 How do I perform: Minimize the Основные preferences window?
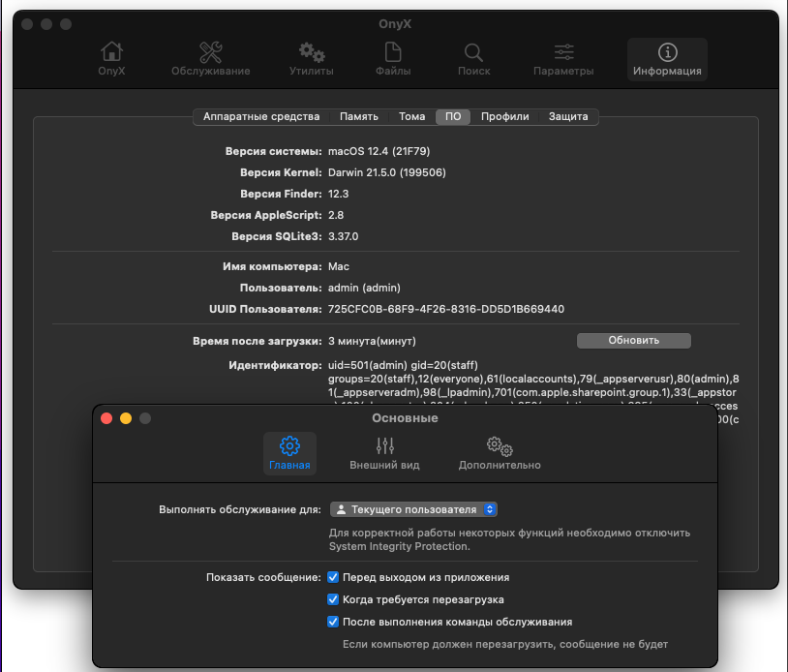(126, 418)
